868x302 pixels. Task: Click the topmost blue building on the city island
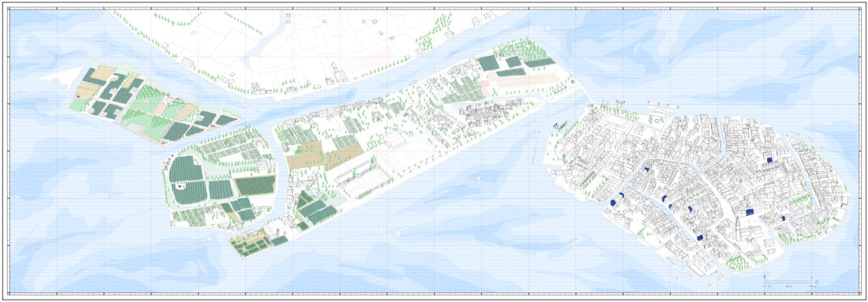coord(769,159)
